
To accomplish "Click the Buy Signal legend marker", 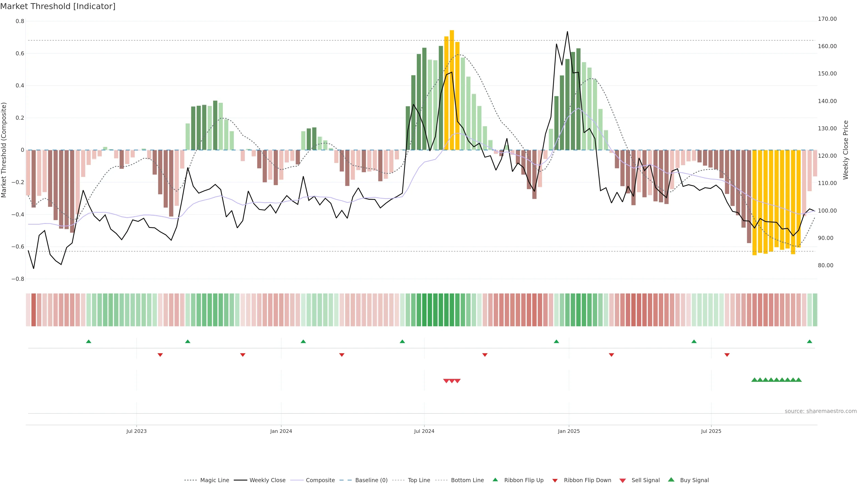I will [671, 480].
